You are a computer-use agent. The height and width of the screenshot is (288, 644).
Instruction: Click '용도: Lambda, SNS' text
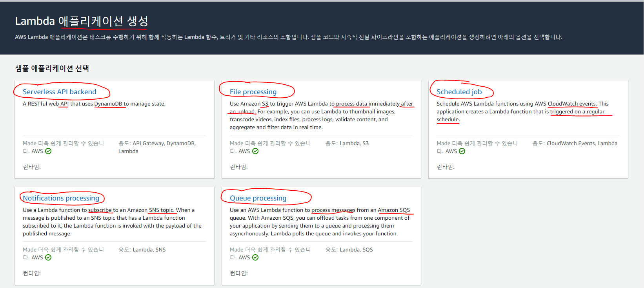[x=142, y=250]
